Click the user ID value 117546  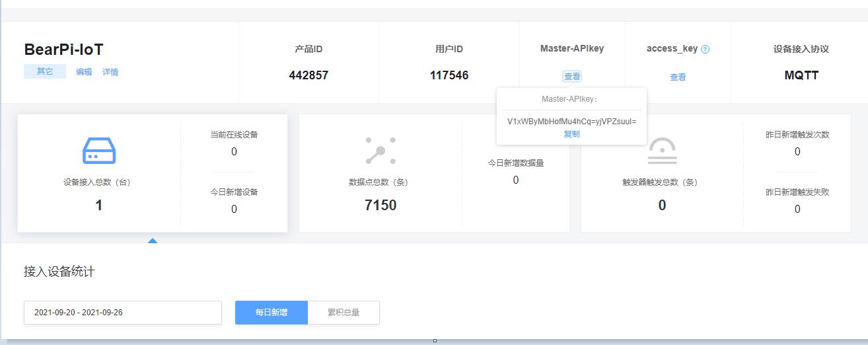[449, 75]
